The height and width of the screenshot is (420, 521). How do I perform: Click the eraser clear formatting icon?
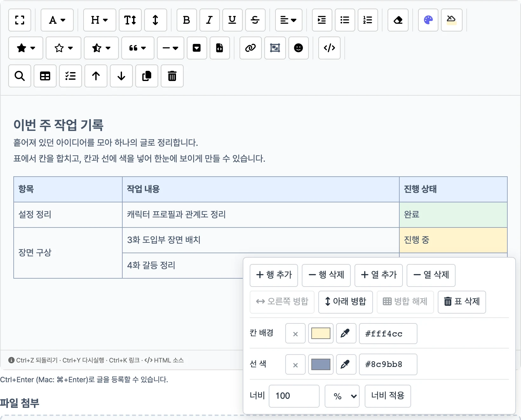pyautogui.click(x=398, y=20)
